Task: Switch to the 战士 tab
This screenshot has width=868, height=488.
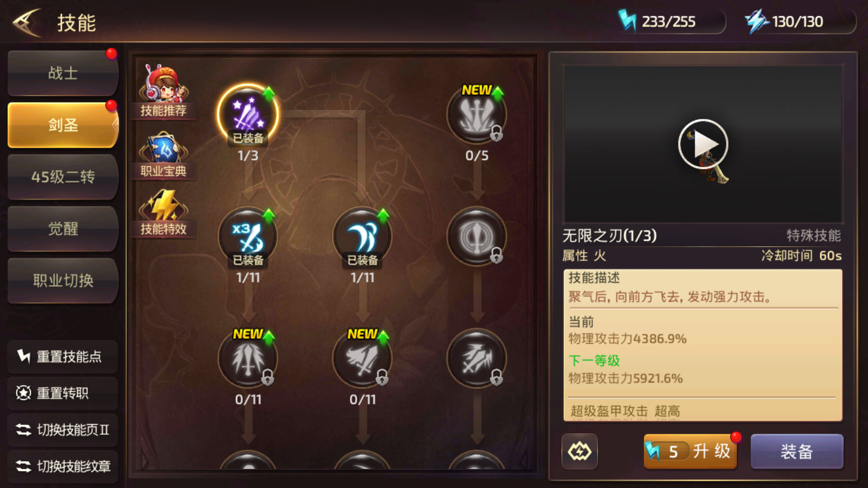Action: (x=63, y=73)
